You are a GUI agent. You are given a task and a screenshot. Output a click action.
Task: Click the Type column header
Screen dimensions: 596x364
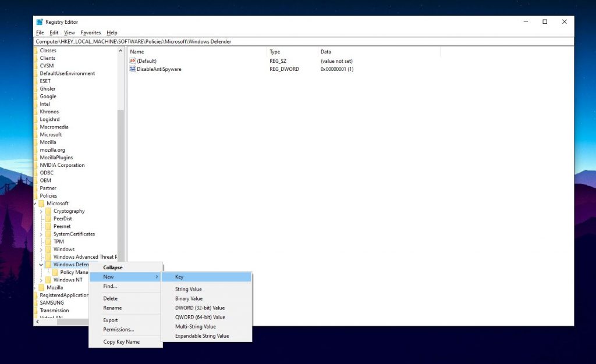click(292, 52)
